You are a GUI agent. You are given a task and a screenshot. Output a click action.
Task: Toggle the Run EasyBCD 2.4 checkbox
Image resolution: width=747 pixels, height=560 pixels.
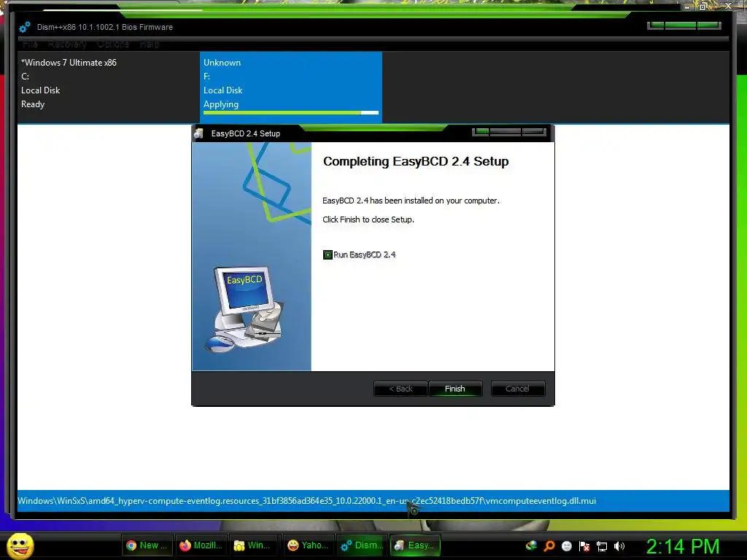click(328, 254)
